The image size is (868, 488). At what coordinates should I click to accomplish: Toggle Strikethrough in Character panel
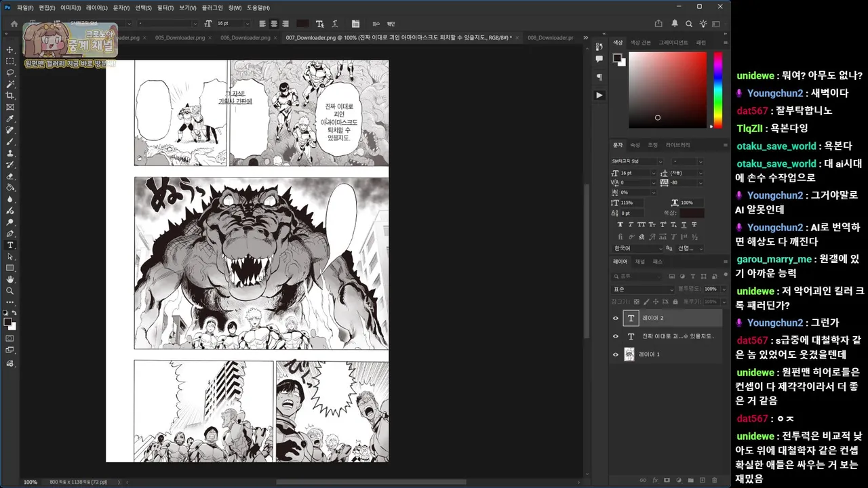pyautogui.click(x=694, y=224)
